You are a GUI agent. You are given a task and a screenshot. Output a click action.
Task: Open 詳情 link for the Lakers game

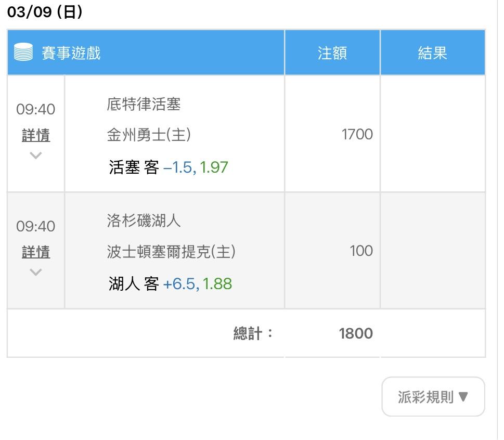point(36,252)
